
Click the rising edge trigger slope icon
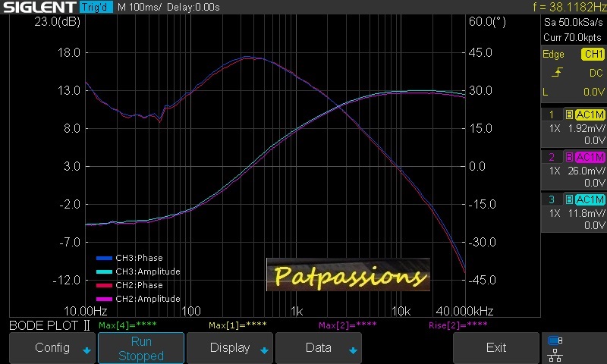558,73
